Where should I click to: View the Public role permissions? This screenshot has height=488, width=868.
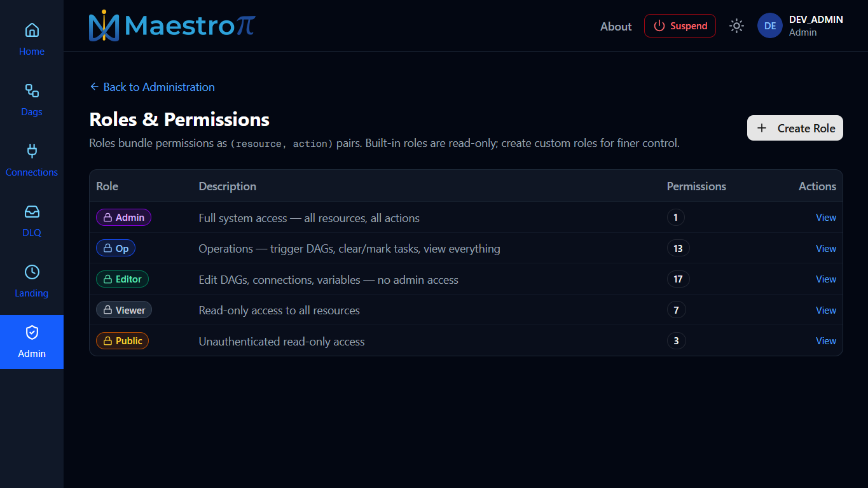click(826, 341)
